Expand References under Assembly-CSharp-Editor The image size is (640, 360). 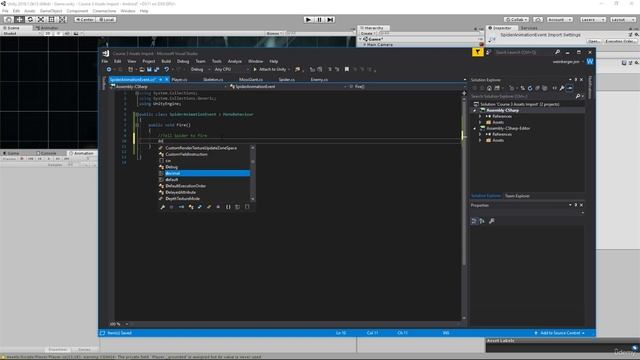tap(480, 134)
